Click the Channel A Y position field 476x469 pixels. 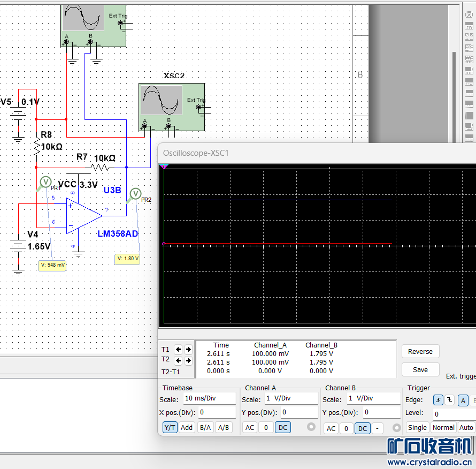click(x=300, y=412)
